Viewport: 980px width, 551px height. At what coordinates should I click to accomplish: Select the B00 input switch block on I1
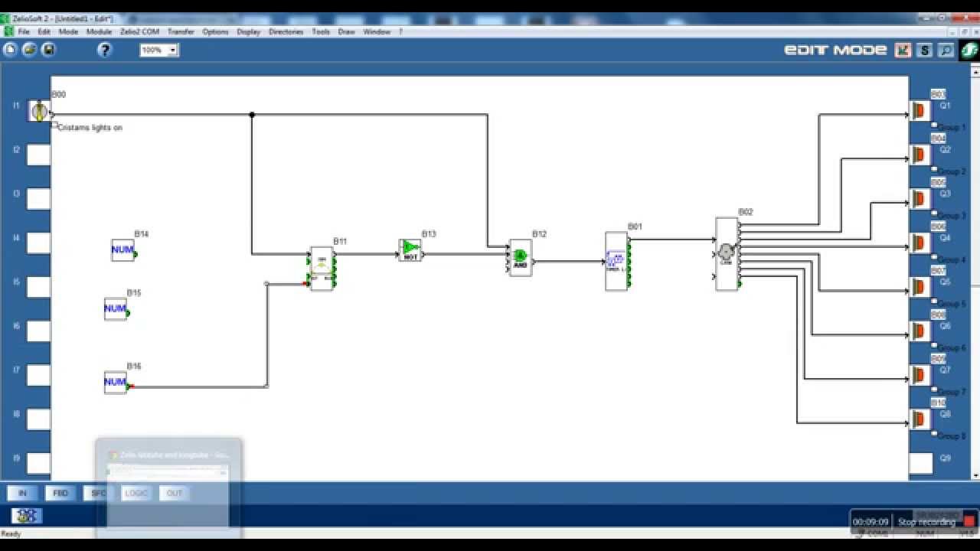(x=39, y=112)
